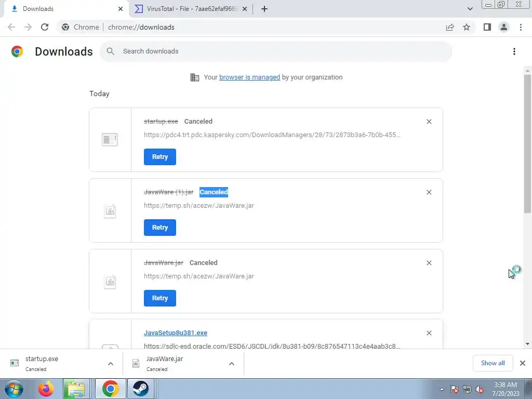The image size is (532, 399).
Task: Open the Windows Start menu
Action: (14, 389)
